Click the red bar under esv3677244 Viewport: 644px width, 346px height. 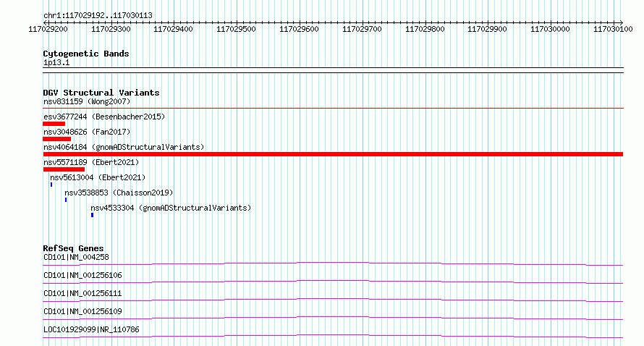click(54, 124)
